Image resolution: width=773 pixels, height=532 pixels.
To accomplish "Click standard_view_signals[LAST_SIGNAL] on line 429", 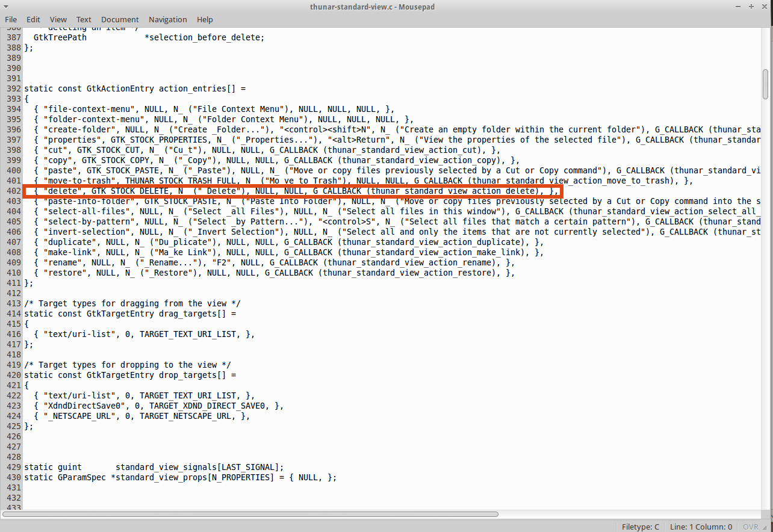I will click(197, 467).
